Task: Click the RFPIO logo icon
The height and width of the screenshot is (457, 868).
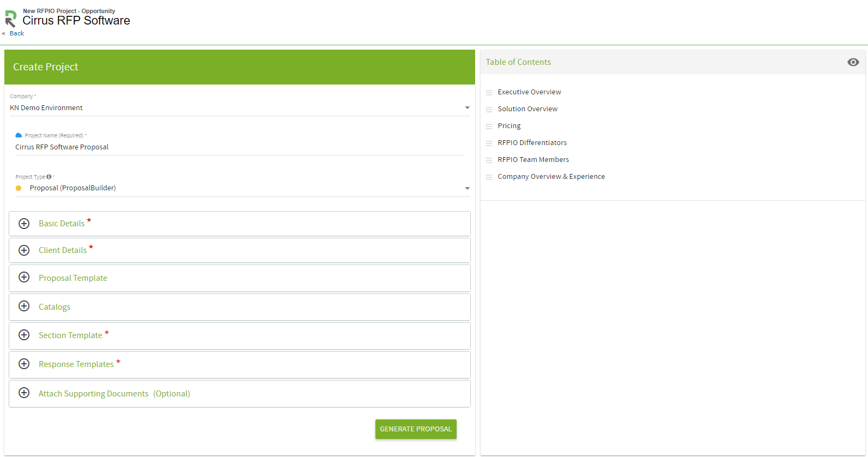Action: click(11, 19)
